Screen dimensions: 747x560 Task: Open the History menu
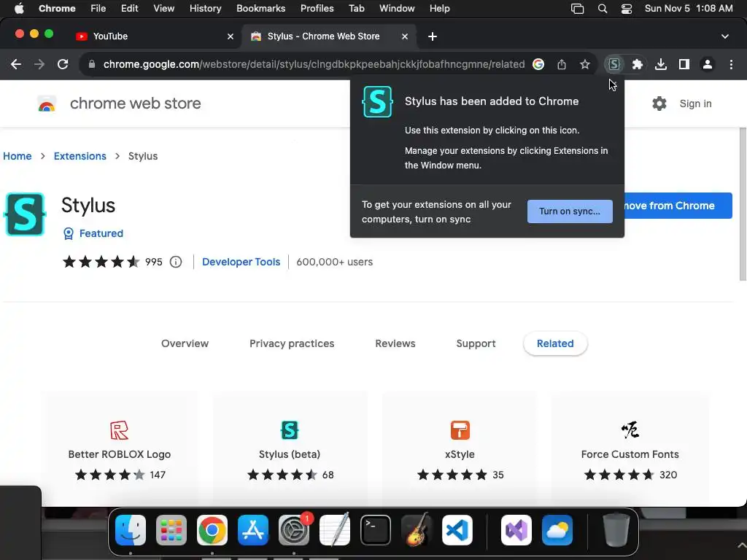[x=205, y=9]
